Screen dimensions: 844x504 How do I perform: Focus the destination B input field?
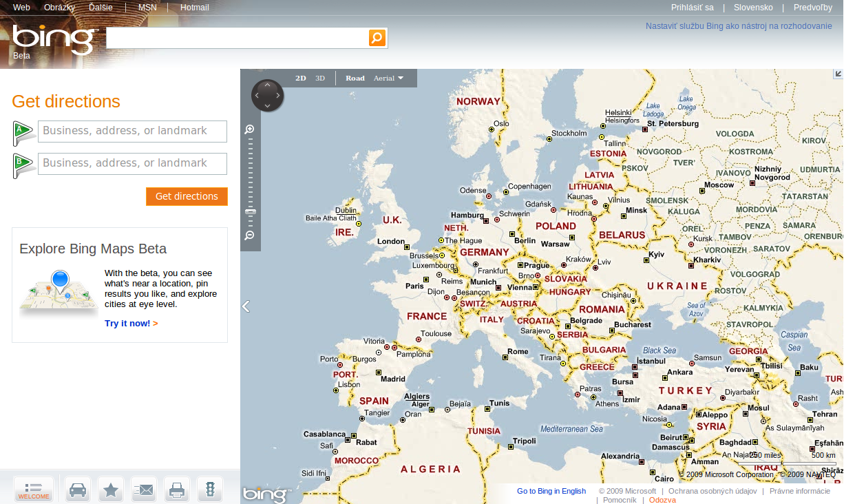tap(132, 163)
